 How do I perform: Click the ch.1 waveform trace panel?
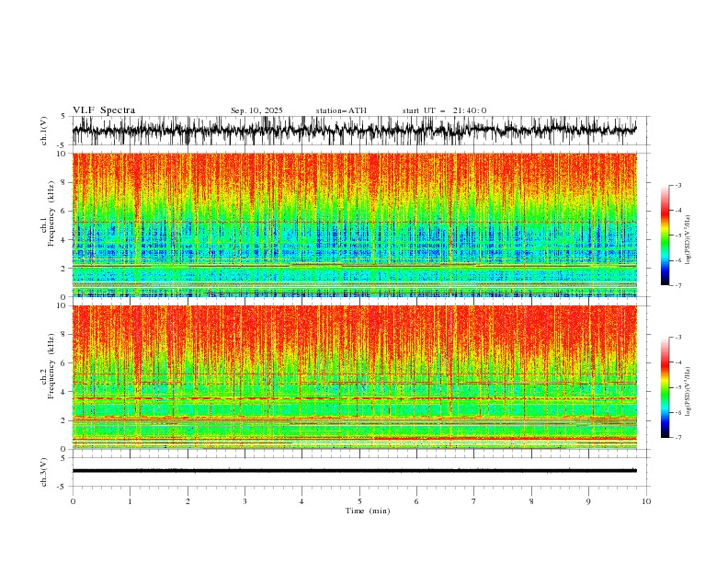[360, 131]
